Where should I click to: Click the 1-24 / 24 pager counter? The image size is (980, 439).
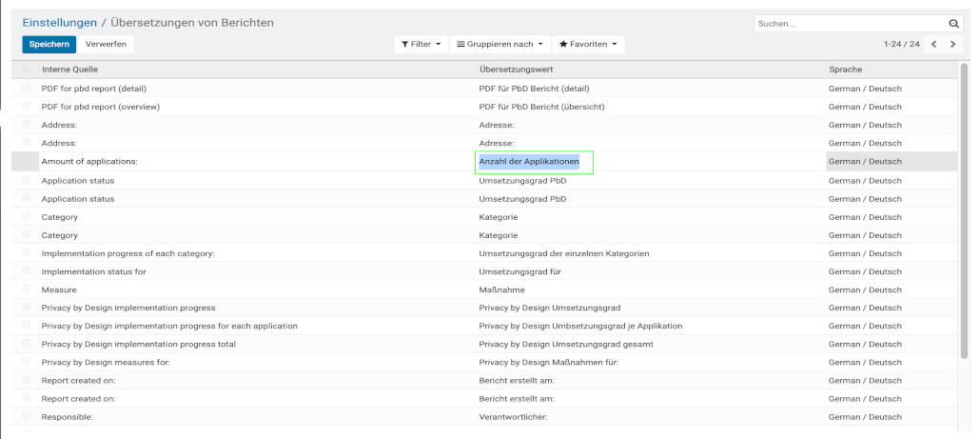click(x=901, y=44)
